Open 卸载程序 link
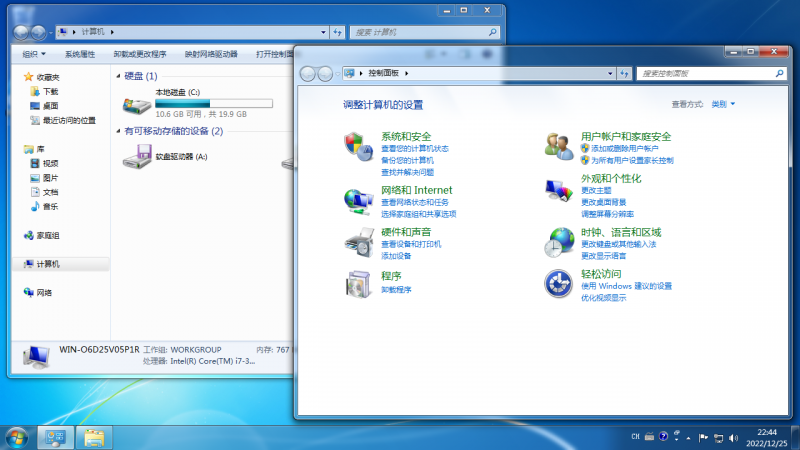This screenshot has width=800, height=450. (x=396, y=289)
